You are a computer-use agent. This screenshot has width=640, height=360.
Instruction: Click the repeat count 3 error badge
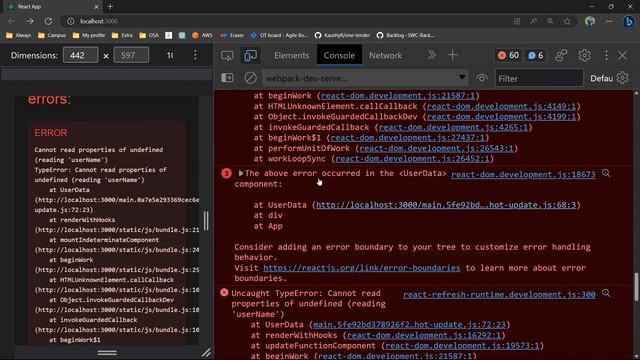pos(226,173)
